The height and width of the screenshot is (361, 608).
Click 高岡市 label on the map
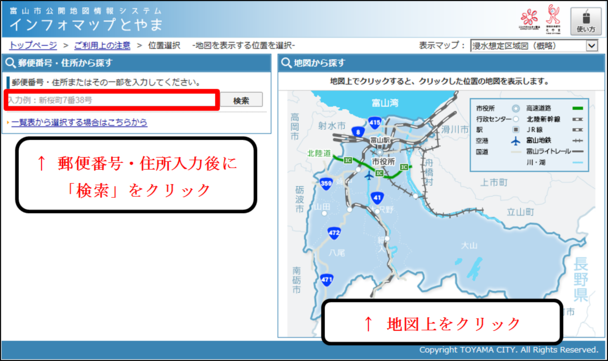pyautogui.click(x=295, y=126)
